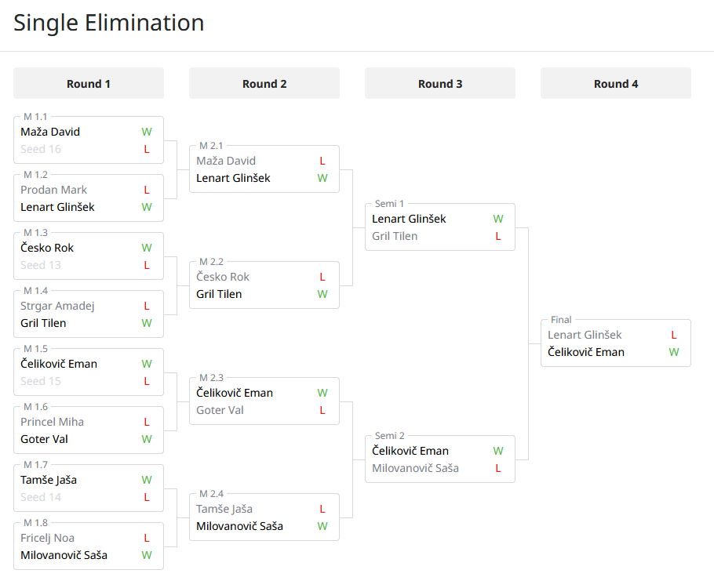The image size is (714, 588).
Task: Click Fricelj Noa in match M 1.8
Action: 48,538
